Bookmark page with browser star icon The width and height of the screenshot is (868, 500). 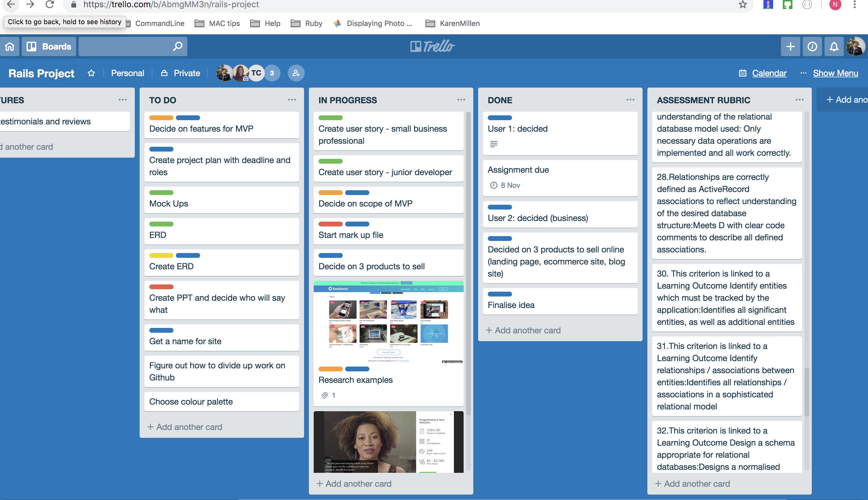click(743, 5)
